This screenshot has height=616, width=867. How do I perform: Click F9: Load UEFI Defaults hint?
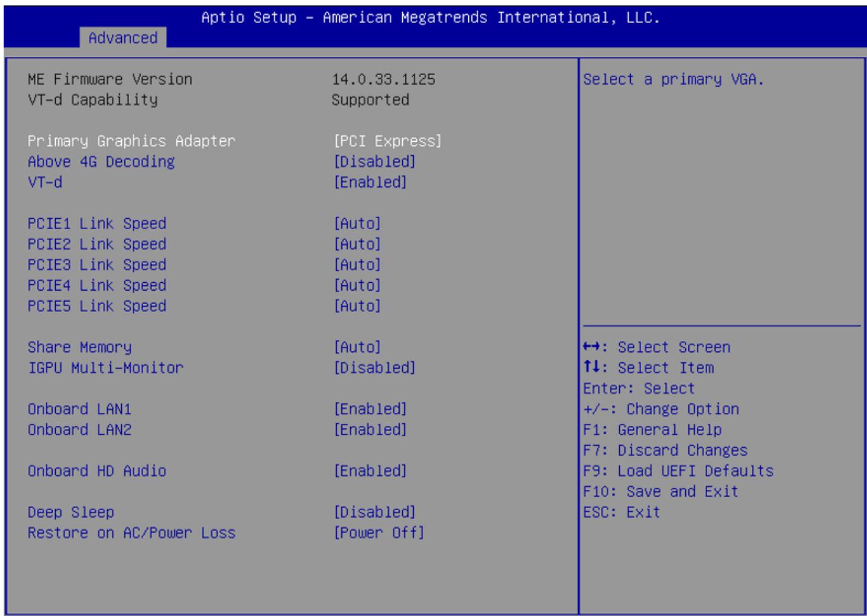tap(679, 471)
